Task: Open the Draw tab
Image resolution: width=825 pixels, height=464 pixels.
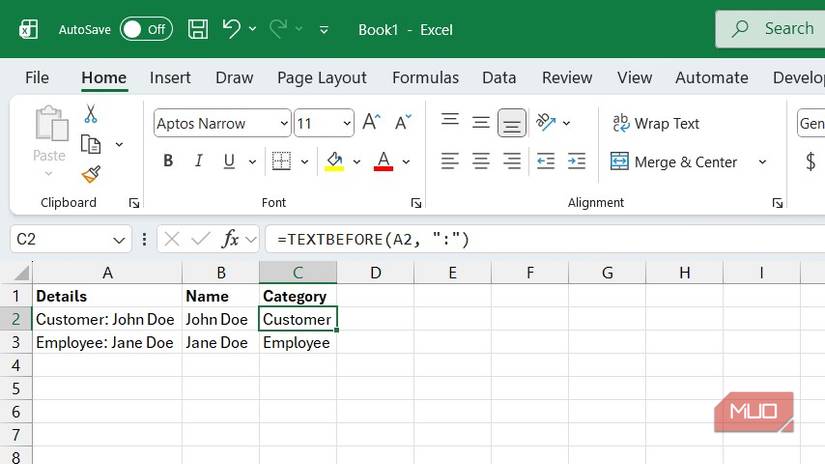Action: pos(234,78)
